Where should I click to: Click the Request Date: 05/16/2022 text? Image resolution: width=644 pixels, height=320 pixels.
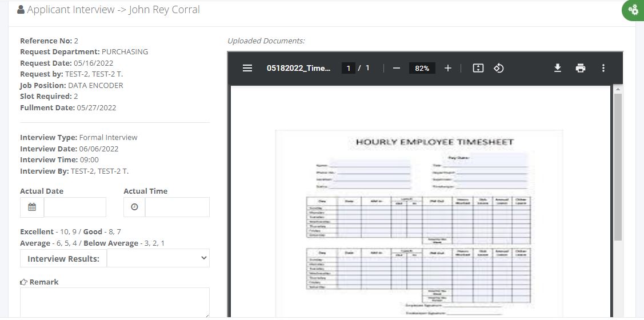click(66, 63)
